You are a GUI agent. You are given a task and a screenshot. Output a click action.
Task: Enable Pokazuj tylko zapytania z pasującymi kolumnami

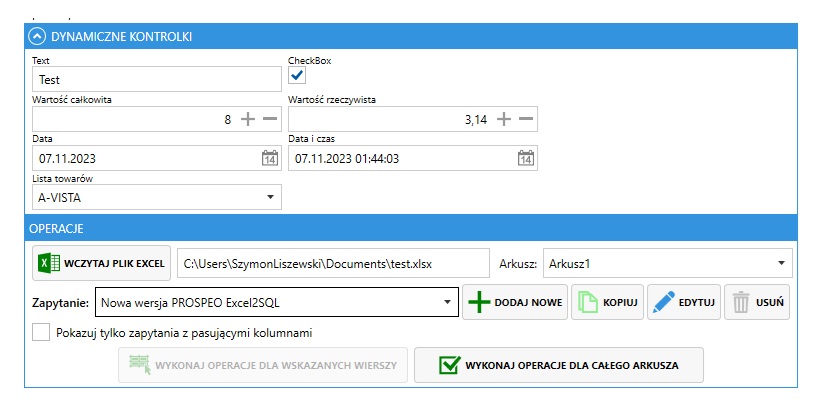coord(41,333)
